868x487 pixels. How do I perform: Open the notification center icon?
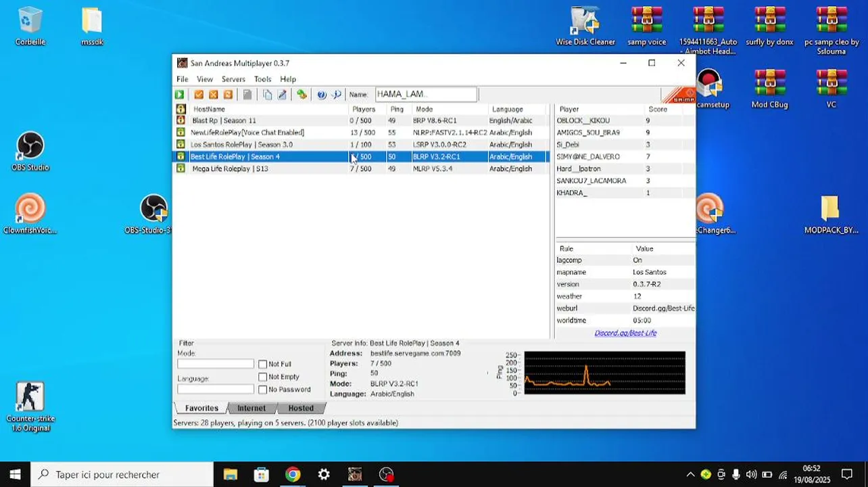[x=847, y=475]
